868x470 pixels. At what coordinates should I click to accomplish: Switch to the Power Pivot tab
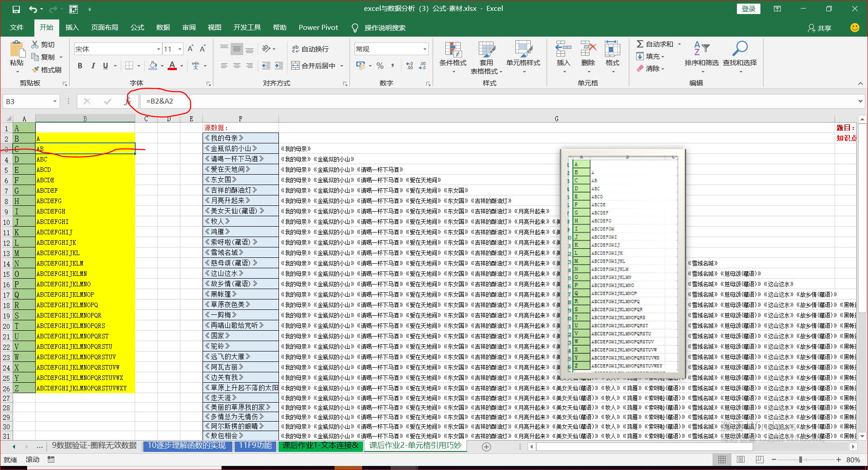[318, 28]
